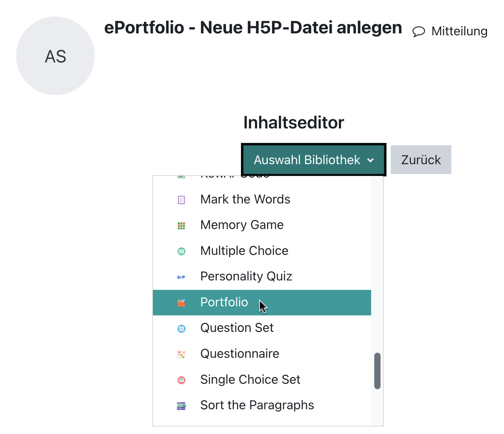Viewport: 504px width, 434px height.
Task: Choose Personality Quiz content type
Action: pos(262,276)
